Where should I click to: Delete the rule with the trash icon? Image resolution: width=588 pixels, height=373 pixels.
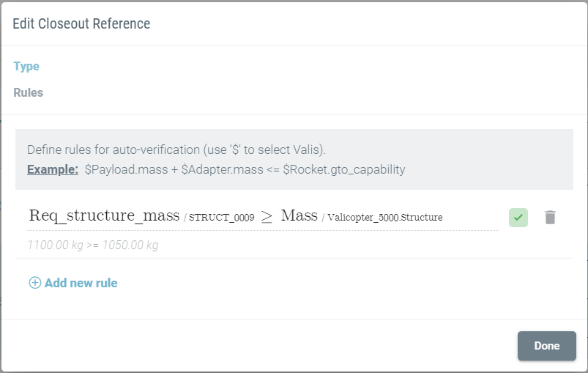pos(550,217)
